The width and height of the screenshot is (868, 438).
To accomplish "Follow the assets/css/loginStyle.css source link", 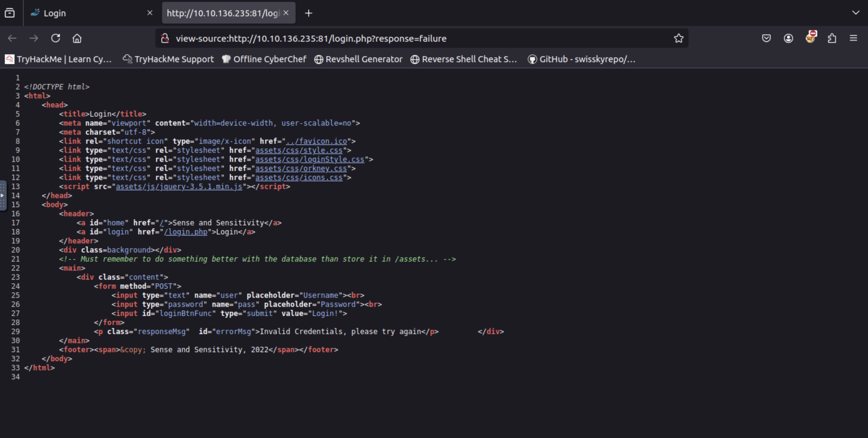I will coord(309,159).
